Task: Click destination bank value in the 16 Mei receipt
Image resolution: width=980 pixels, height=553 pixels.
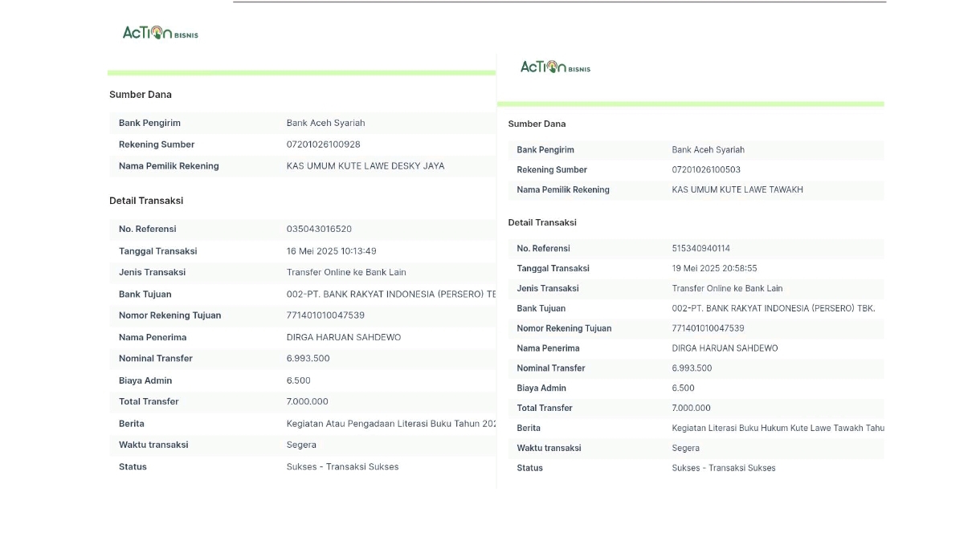Action: [x=391, y=295]
